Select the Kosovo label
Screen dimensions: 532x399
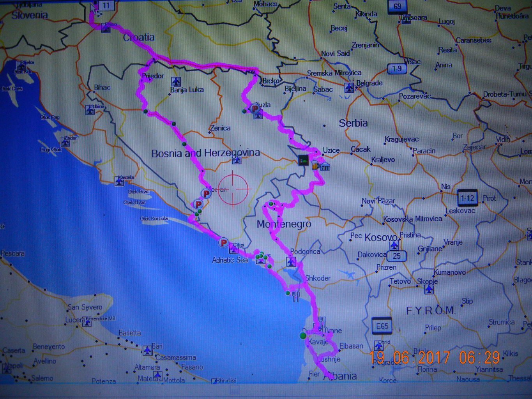coord(381,237)
